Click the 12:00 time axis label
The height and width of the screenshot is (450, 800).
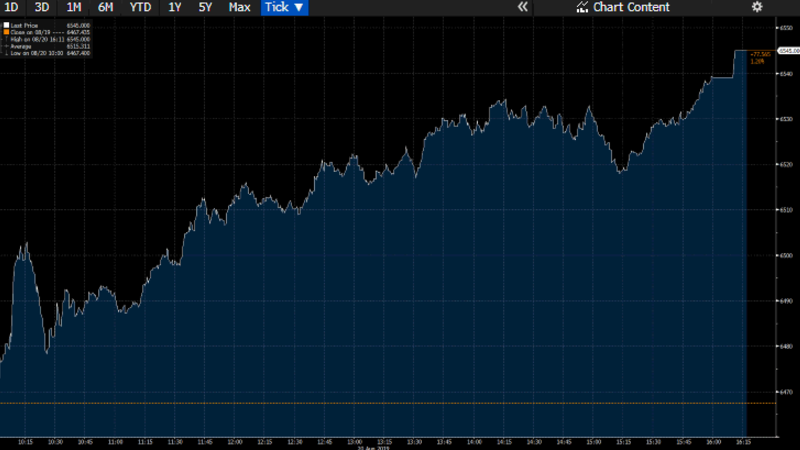[235, 442]
